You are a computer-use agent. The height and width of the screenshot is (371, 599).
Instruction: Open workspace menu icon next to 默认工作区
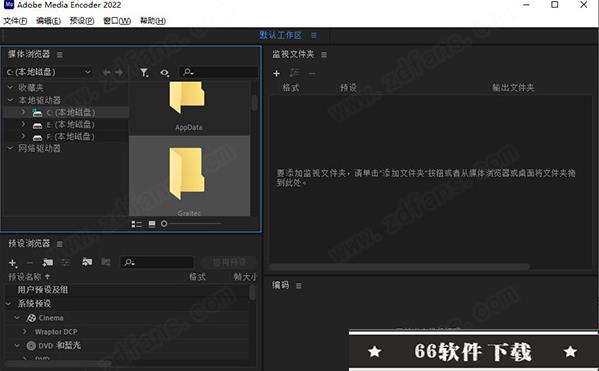click(x=314, y=36)
